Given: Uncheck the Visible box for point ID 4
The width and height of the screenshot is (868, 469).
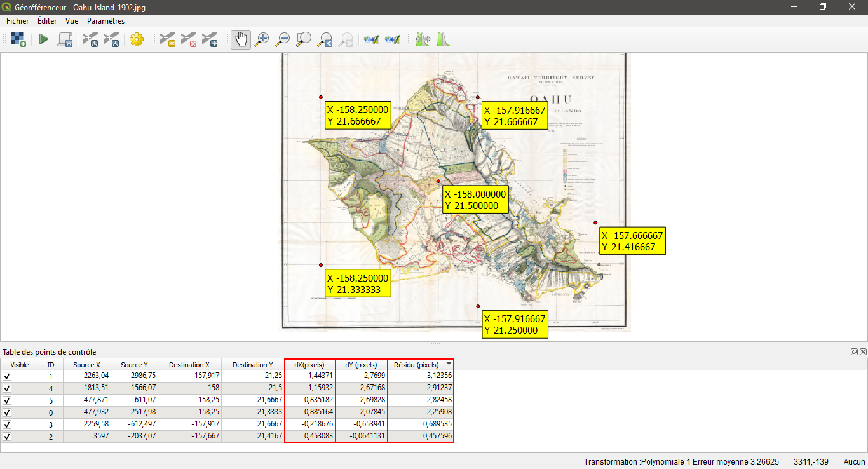Looking at the screenshot, I should (x=7, y=388).
